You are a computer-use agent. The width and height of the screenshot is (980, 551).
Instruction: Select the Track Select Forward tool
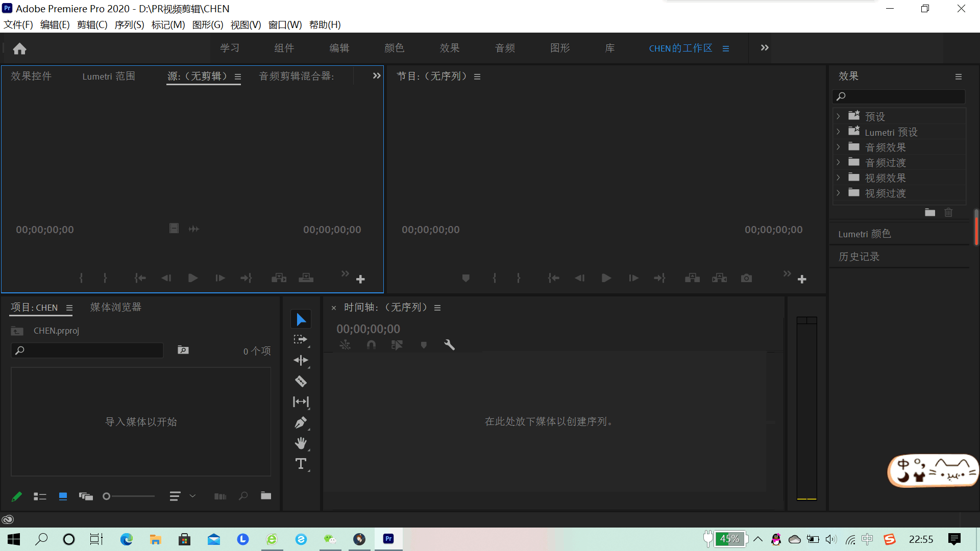click(301, 340)
